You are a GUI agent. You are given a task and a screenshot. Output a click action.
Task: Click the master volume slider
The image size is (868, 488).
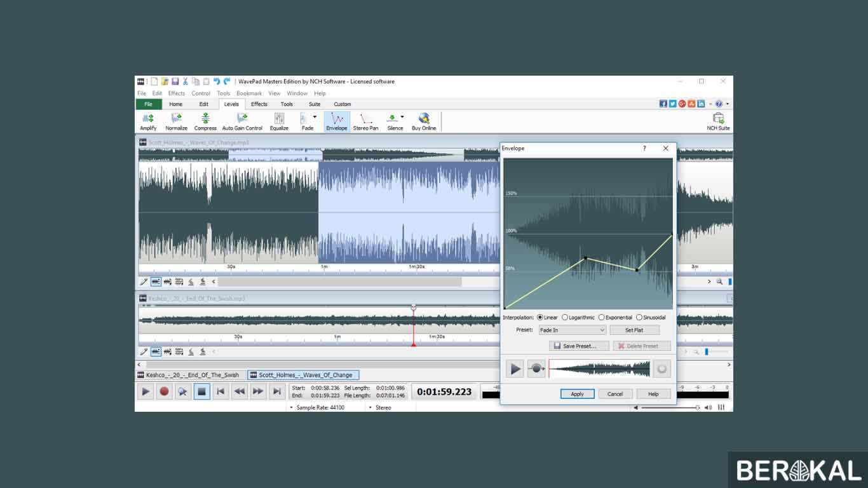670,407
